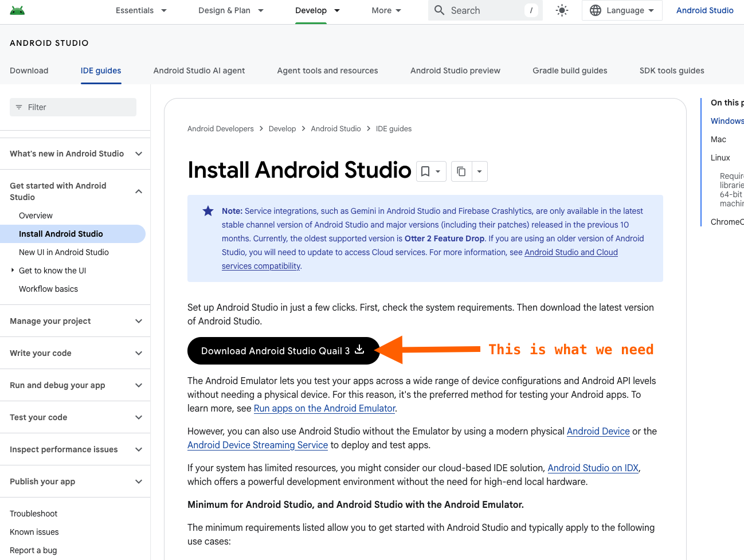Jump to Mac in On this page
Image resolution: width=744 pixels, height=560 pixels.
pyautogui.click(x=718, y=139)
